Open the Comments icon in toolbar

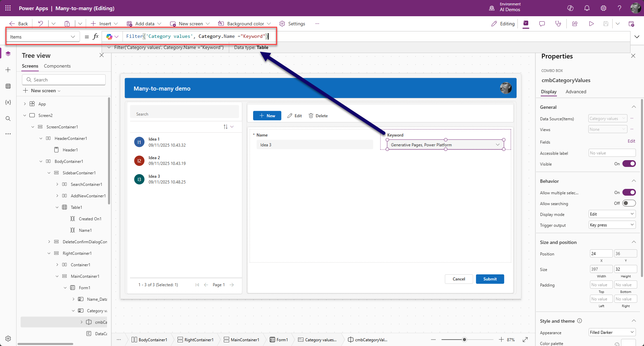pyautogui.click(x=542, y=24)
